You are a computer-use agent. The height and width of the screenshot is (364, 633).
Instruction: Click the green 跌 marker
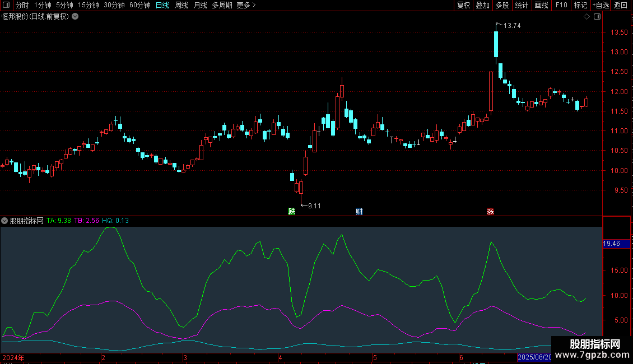tap(291, 212)
